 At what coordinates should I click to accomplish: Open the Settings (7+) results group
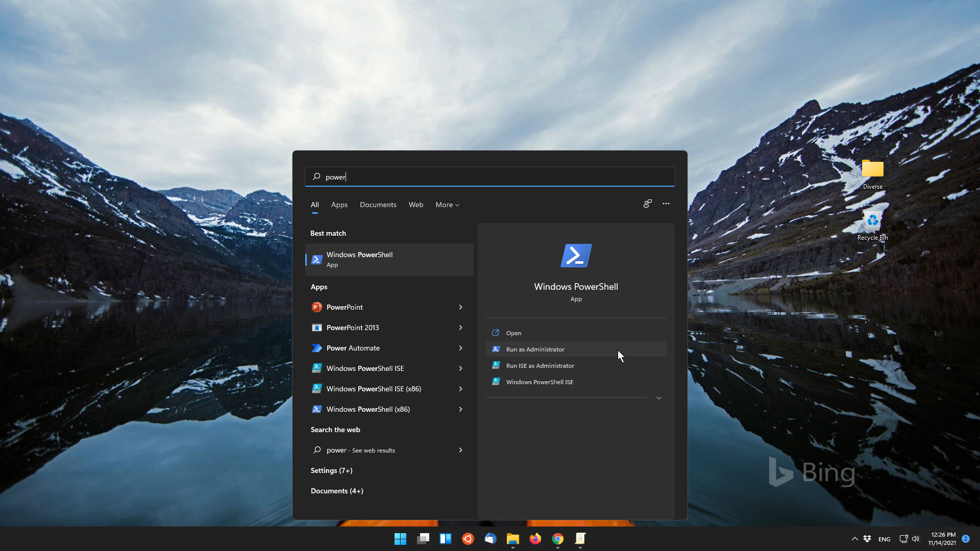coord(332,470)
